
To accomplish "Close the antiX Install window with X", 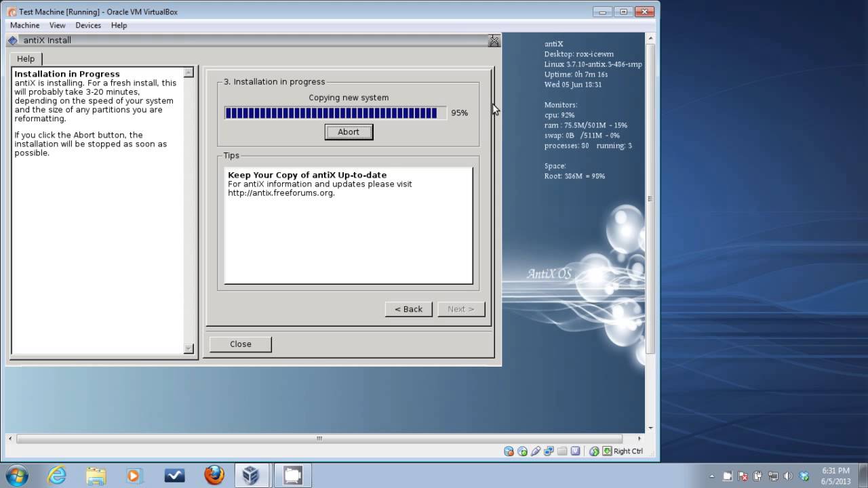I will pos(494,41).
